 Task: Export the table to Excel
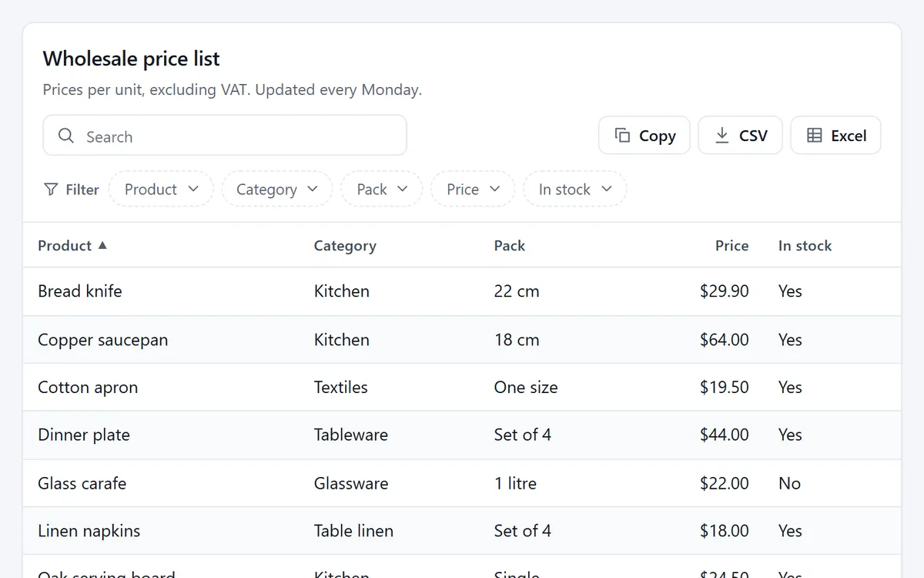point(835,136)
